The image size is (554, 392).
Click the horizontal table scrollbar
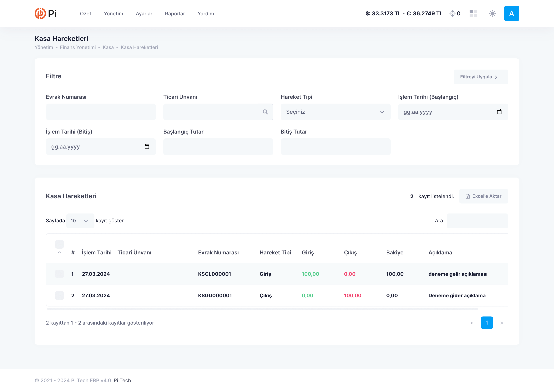coord(262,309)
